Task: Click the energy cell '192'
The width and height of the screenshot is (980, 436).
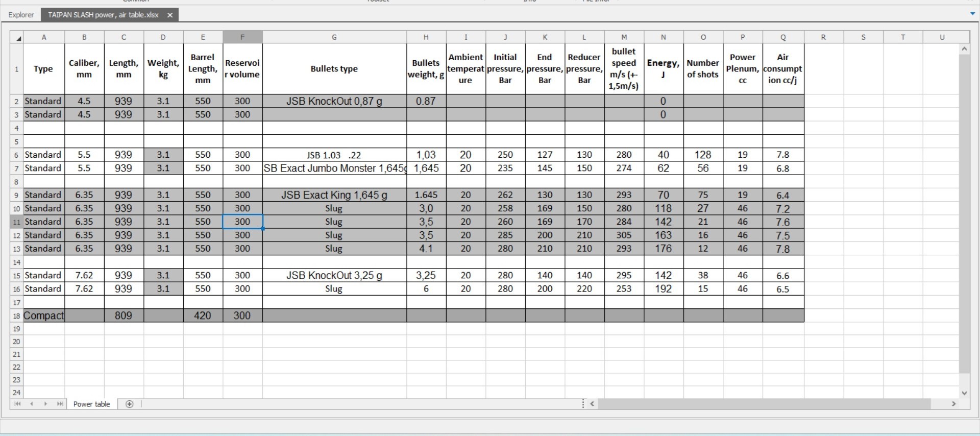Action: (664, 288)
